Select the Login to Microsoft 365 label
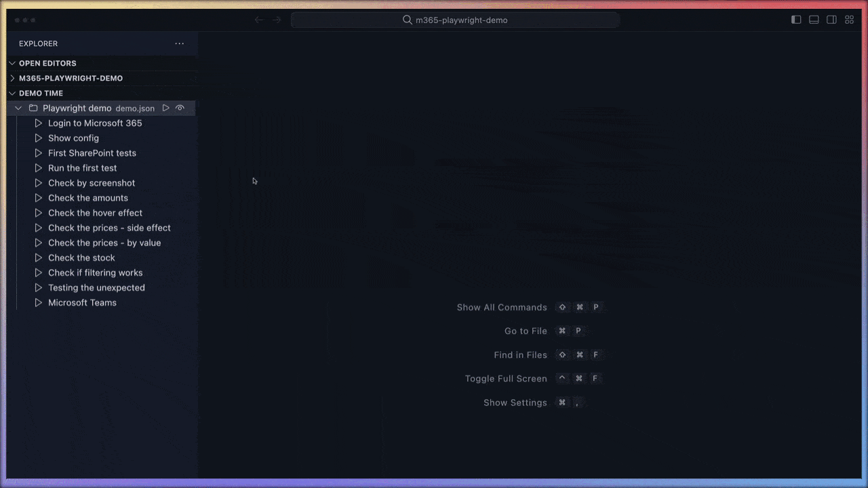 coord(95,123)
